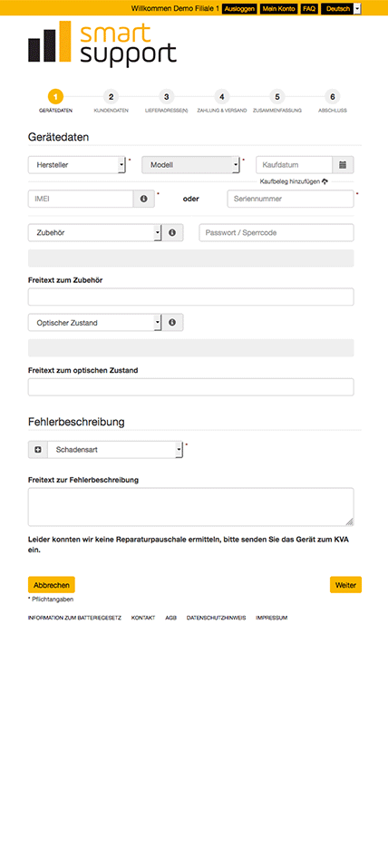
Task: Focus the Seriennummer input field
Action: (x=291, y=199)
